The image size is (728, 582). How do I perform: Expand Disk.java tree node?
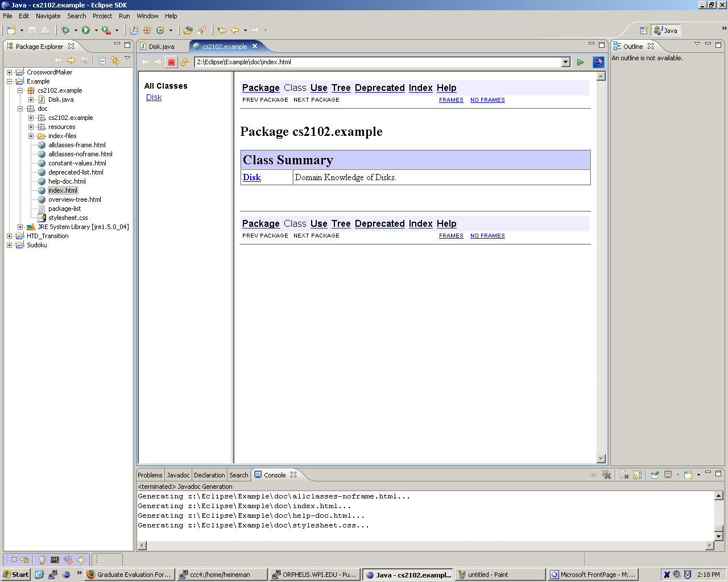tap(31, 99)
